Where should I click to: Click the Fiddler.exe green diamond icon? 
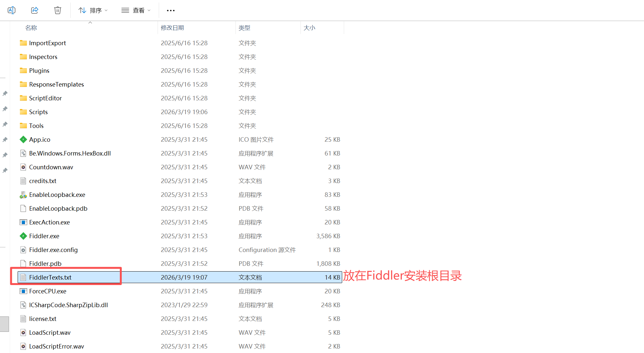(x=23, y=236)
